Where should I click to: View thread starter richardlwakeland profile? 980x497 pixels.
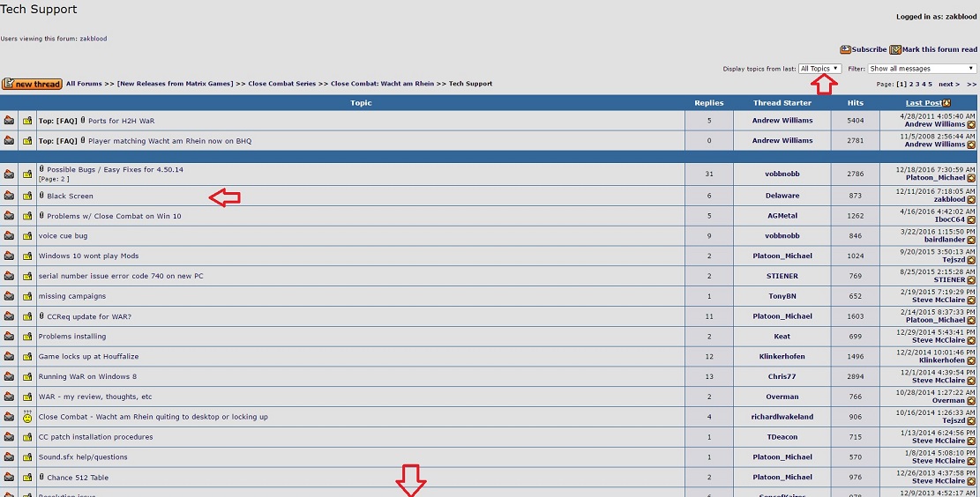pyautogui.click(x=782, y=417)
